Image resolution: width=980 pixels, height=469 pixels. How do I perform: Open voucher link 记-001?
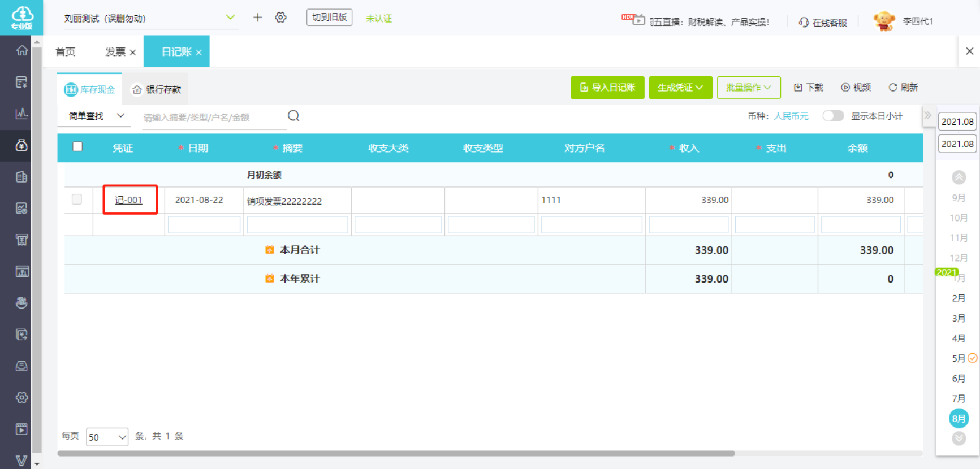128,200
